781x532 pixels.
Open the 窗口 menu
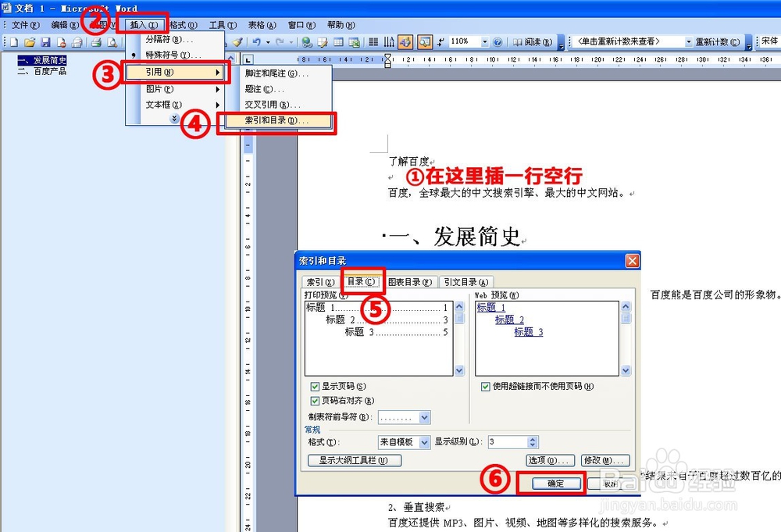pyautogui.click(x=301, y=25)
